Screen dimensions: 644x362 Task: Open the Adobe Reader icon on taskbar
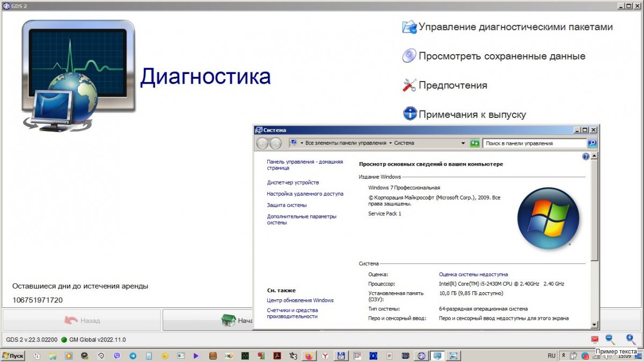tap(276, 356)
